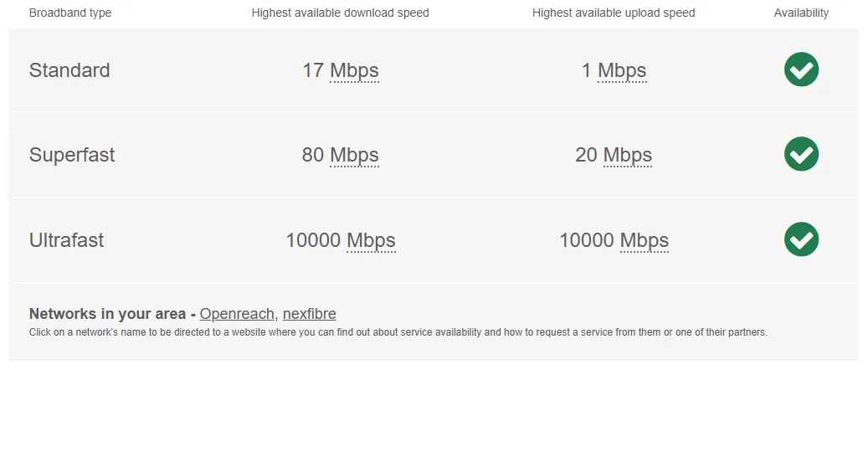Click Mbps abbreviation in Superfast upload speed

(x=628, y=156)
